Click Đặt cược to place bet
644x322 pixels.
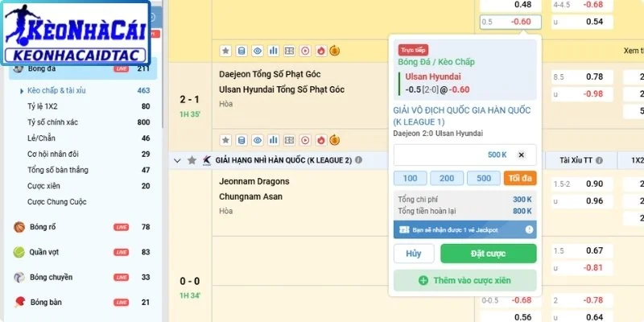(489, 254)
